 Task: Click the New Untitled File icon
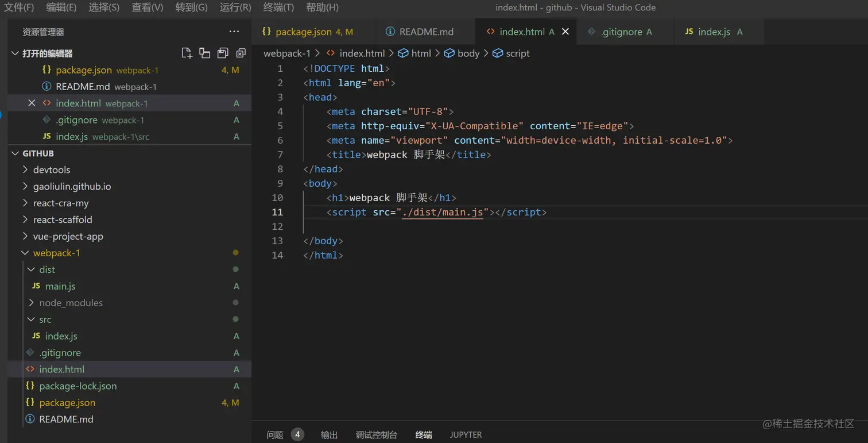tap(187, 53)
